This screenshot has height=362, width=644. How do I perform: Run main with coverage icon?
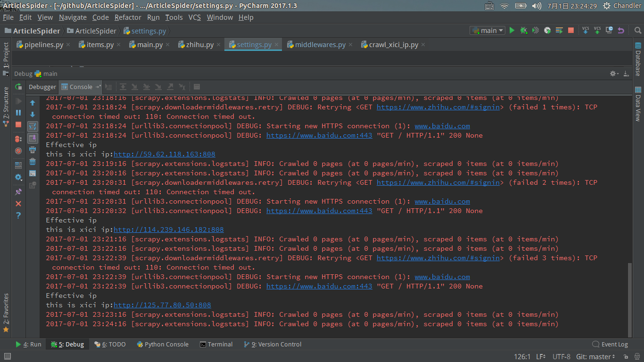click(536, 30)
